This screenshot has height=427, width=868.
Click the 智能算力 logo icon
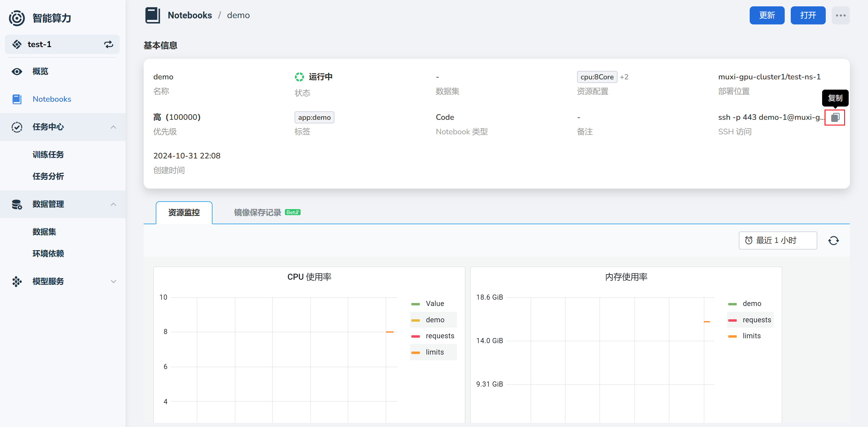point(17,18)
